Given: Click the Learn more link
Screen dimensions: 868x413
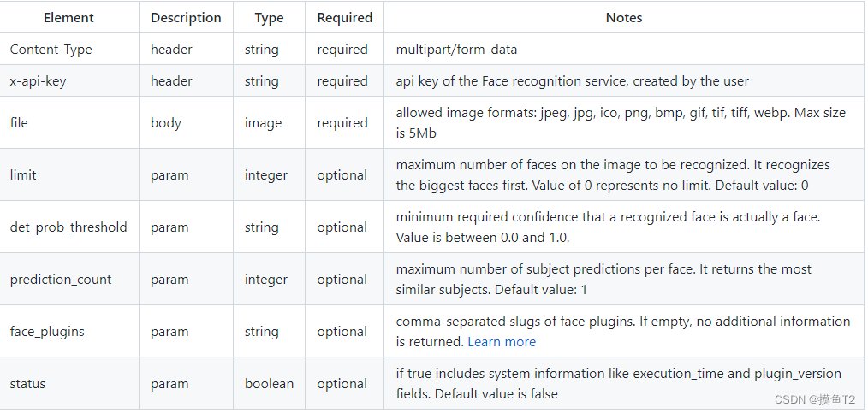Looking at the screenshot, I should (502, 341).
